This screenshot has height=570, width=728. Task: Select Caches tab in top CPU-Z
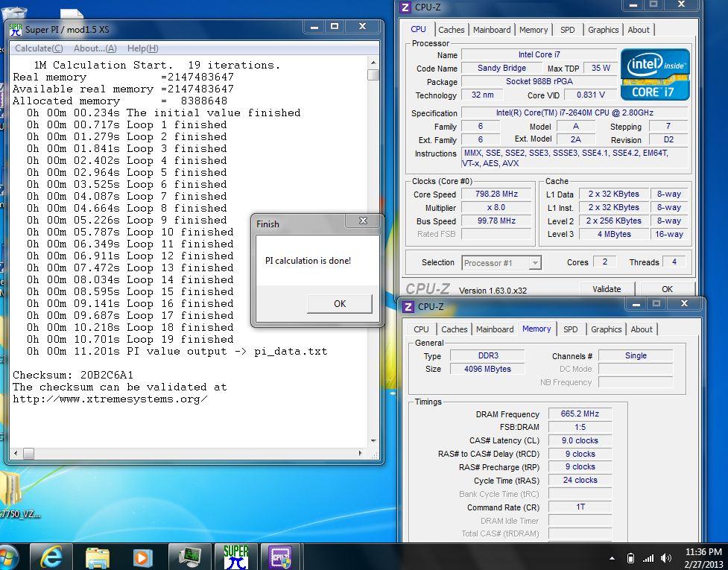452,30
